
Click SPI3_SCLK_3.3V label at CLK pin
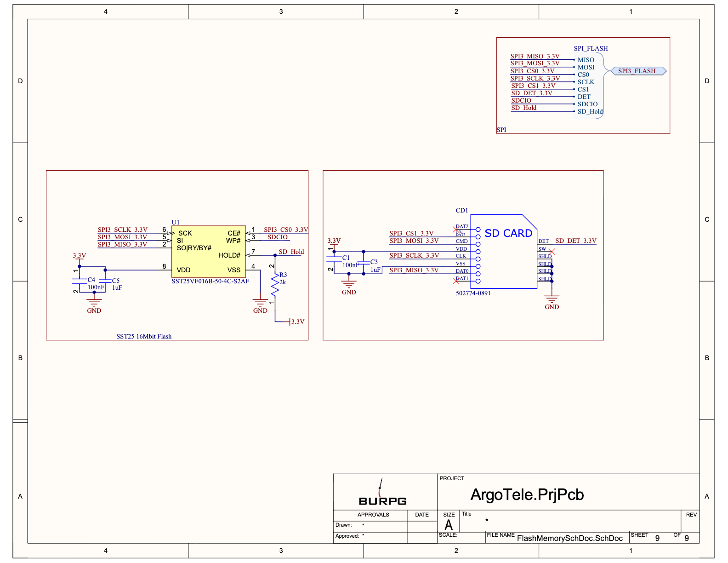(x=414, y=255)
